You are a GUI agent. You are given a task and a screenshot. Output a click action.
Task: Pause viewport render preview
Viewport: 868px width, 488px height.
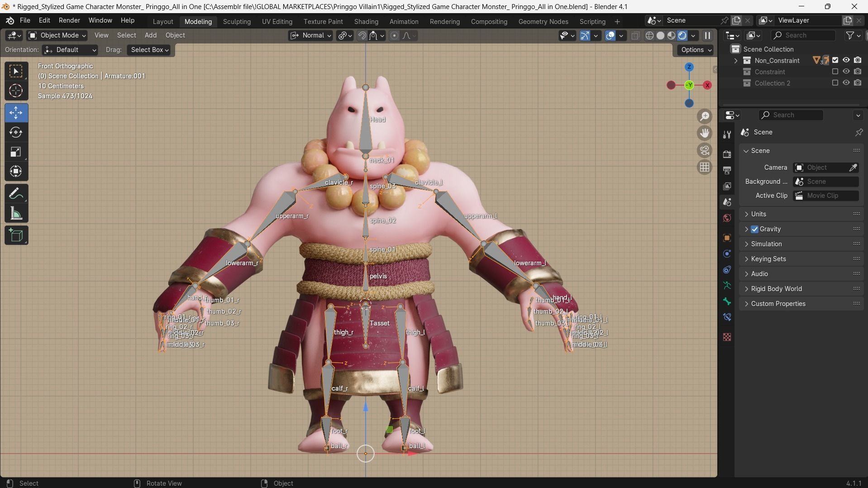click(707, 35)
